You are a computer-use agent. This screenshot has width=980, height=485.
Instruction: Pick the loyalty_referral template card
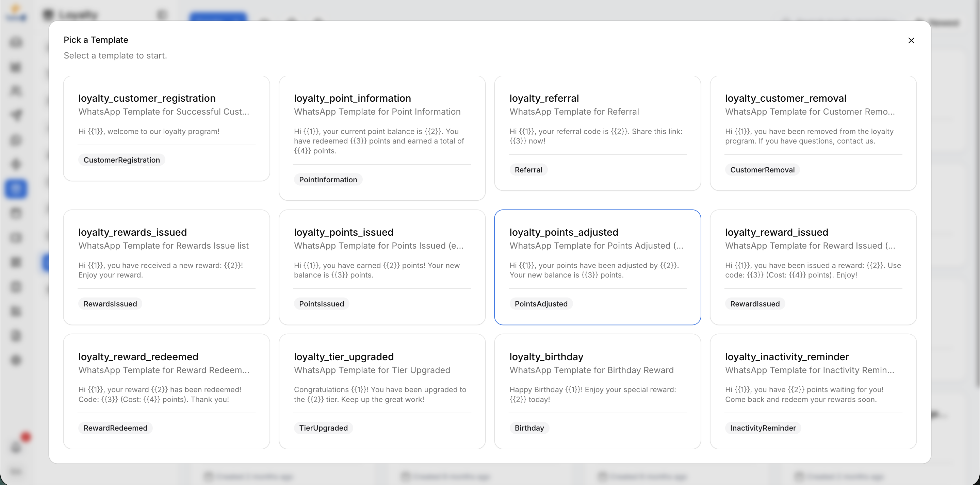point(597,133)
